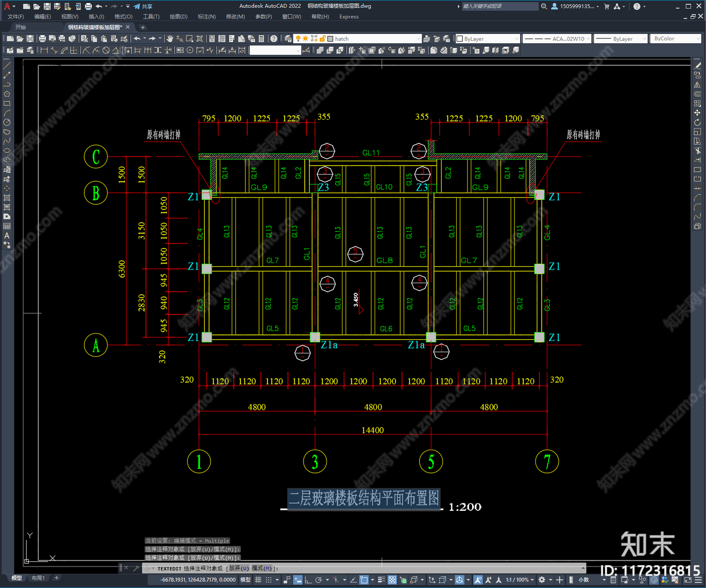Toggle lineweight display in status bar

pyautogui.click(x=381, y=580)
